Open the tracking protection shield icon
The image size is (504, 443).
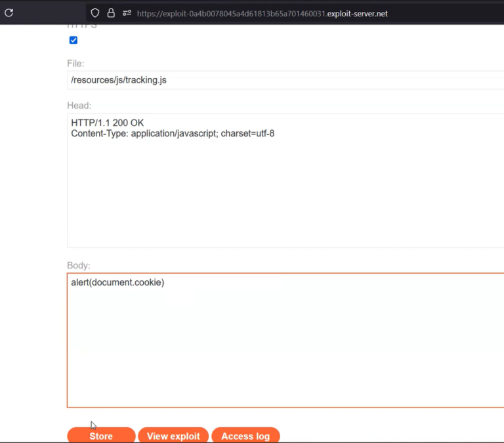[x=95, y=12]
